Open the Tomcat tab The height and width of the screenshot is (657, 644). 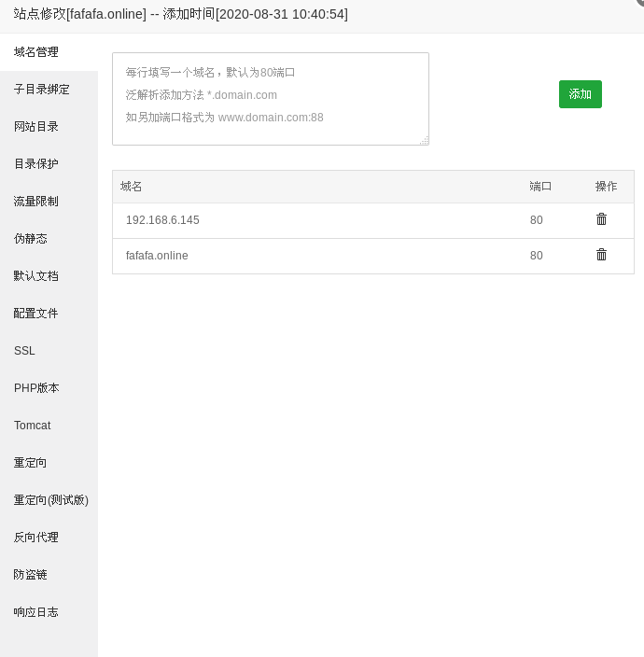(49, 425)
